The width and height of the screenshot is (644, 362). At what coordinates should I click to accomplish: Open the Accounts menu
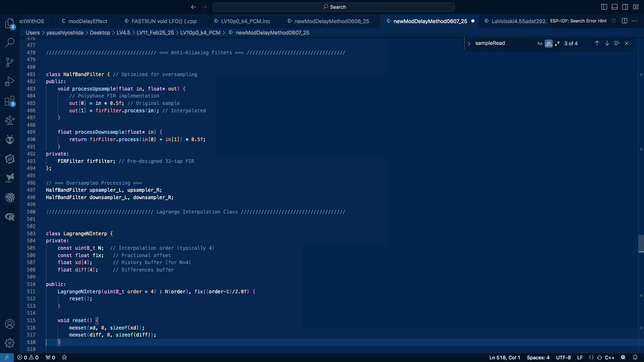pos(10,324)
